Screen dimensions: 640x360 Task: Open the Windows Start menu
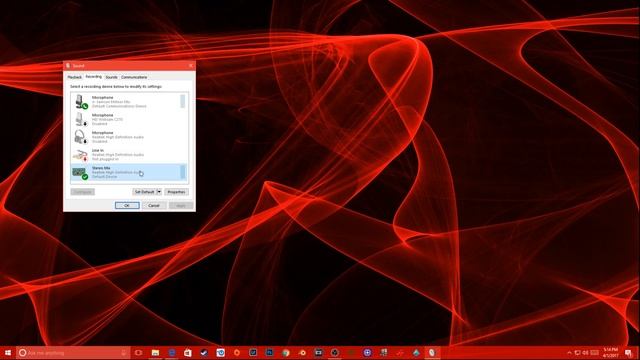[x=8, y=353]
